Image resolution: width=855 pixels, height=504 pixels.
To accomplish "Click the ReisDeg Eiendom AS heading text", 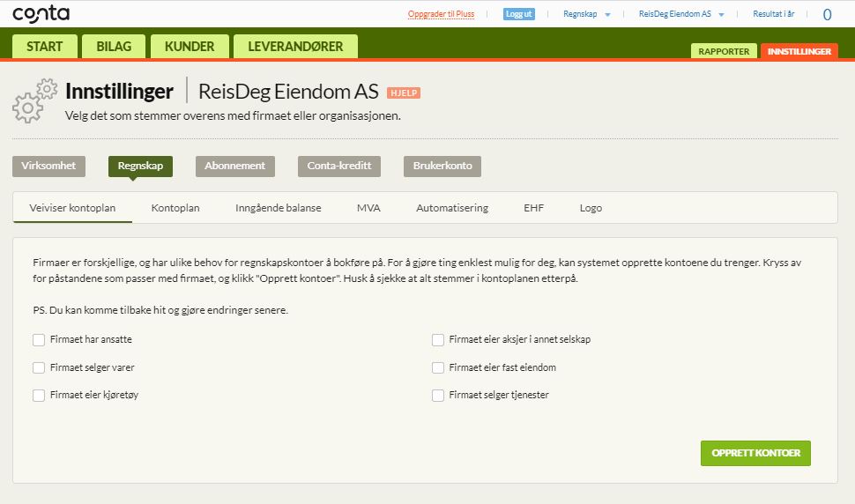I will pyautogui.click(x=288, y=92).
